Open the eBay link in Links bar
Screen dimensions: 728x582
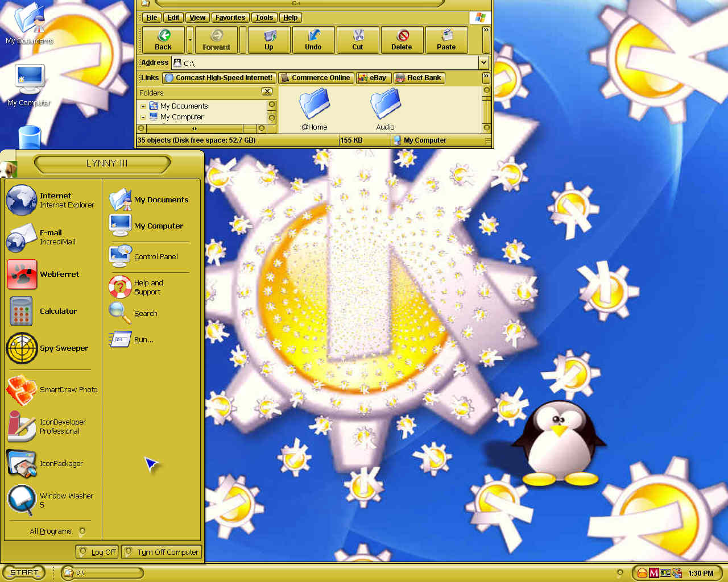coord(373,78)
